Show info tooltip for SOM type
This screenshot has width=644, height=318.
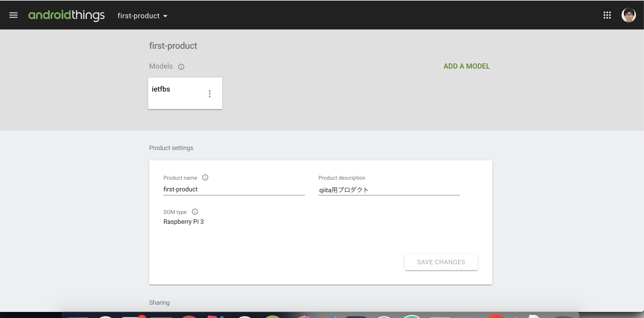(195, 212)
